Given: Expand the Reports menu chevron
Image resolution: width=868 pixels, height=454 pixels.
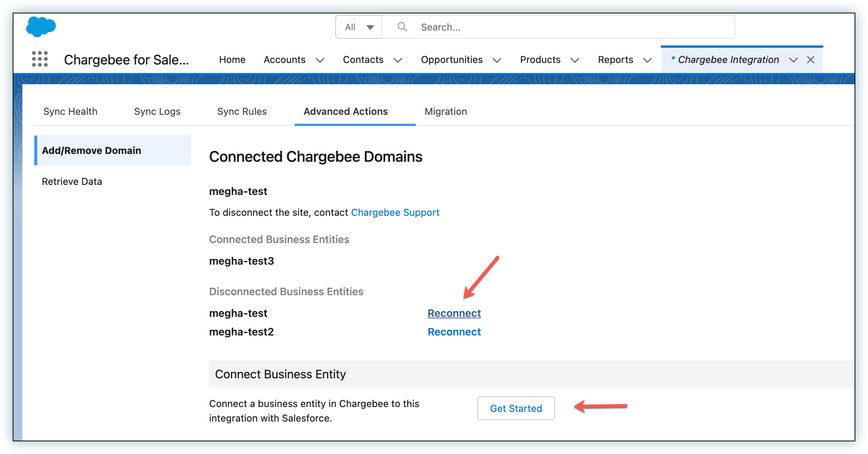Looking at the screenshot, I should [647, 60].
